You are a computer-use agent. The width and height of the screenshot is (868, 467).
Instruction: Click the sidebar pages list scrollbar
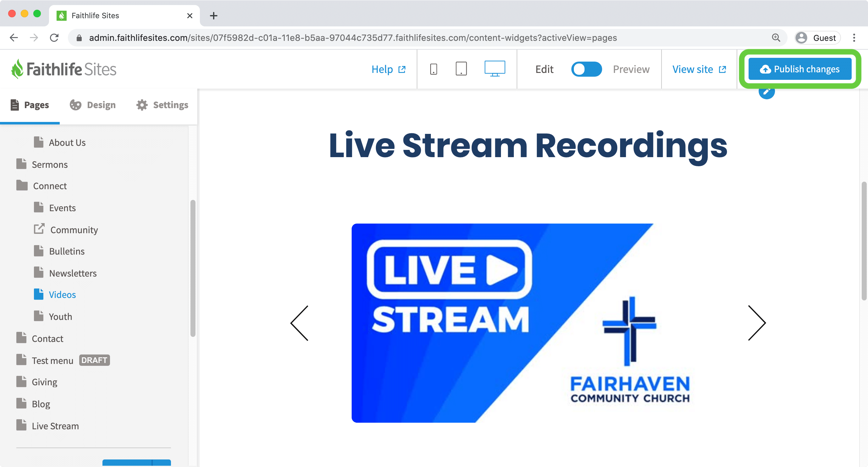point(193,268)
